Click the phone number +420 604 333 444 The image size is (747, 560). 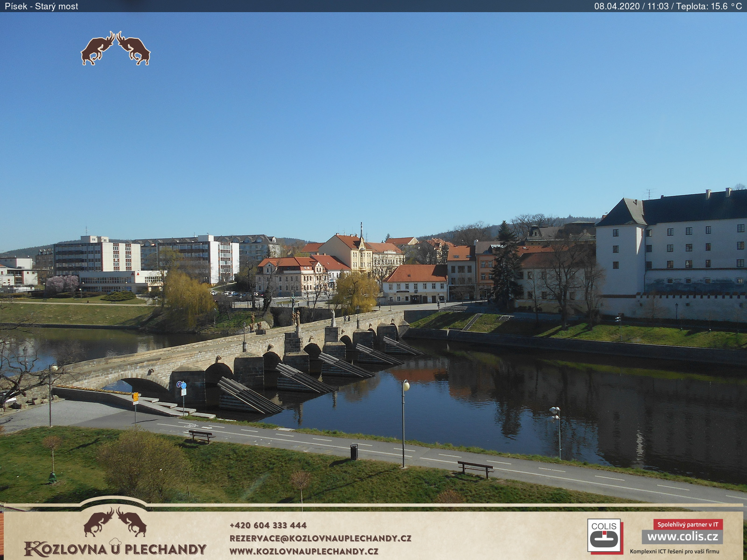[x=268, y=525]
